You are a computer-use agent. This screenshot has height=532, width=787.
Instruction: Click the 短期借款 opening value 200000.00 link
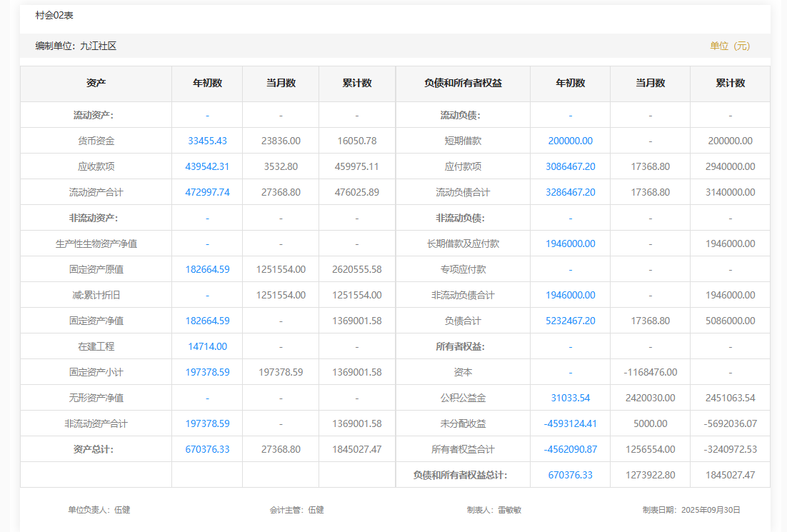tap(570, 141)
